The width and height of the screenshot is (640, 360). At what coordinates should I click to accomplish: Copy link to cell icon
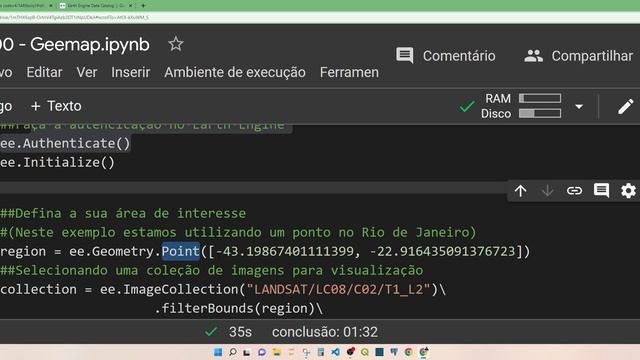(x=574, y=191)
